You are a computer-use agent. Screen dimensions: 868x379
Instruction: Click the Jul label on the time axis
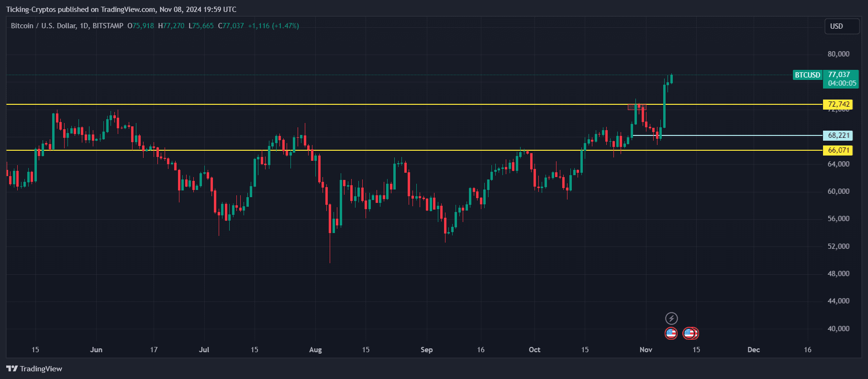pyautogui.click(x=204, y=350)
